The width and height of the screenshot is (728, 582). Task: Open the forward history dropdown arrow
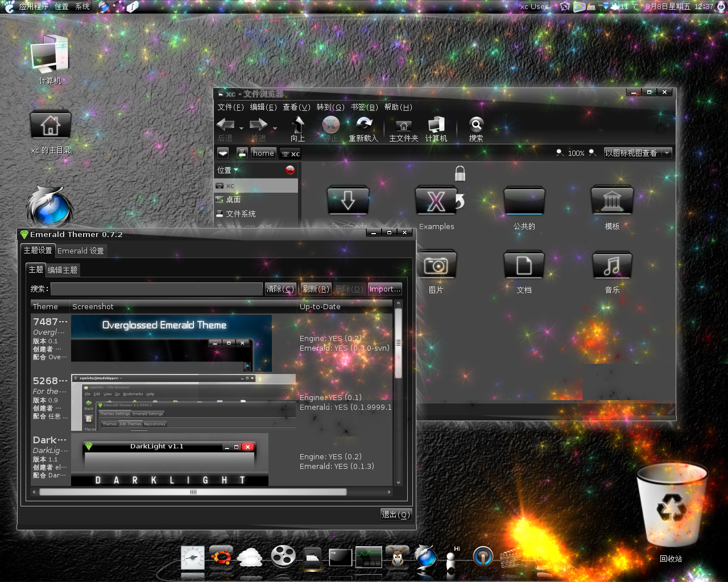[x=275, y=128]
